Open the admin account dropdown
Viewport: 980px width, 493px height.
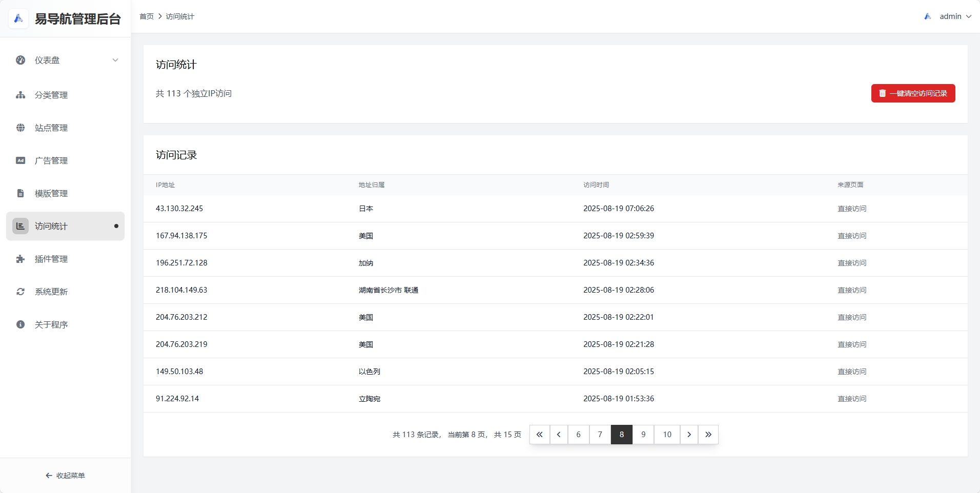(x=954, y=16)
